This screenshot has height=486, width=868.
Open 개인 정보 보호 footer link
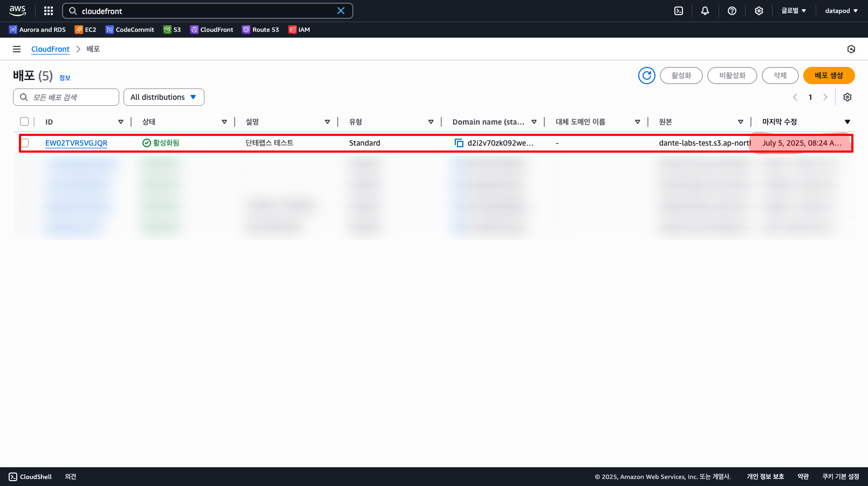(x=766, y=477)
